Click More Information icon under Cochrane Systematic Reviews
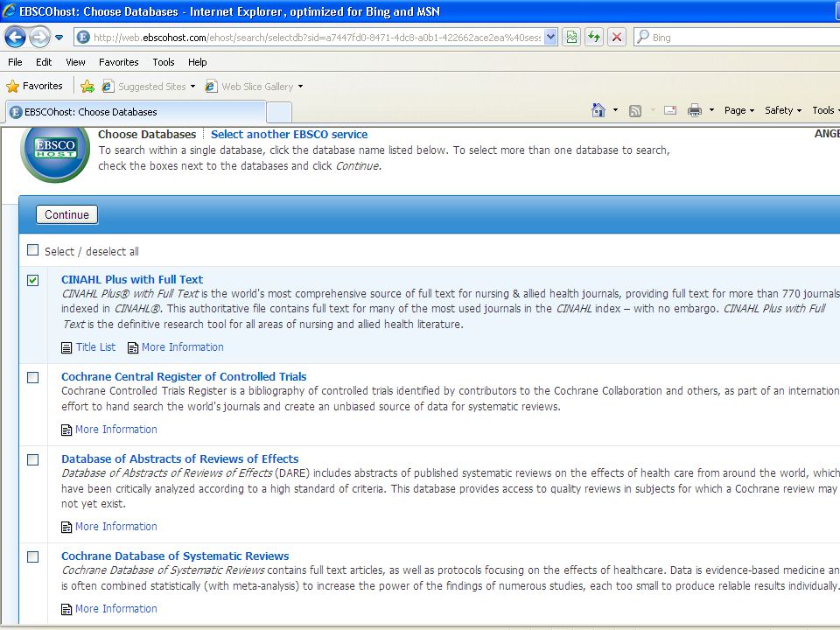This screenshot has height=630, width=840. (66, 610)
